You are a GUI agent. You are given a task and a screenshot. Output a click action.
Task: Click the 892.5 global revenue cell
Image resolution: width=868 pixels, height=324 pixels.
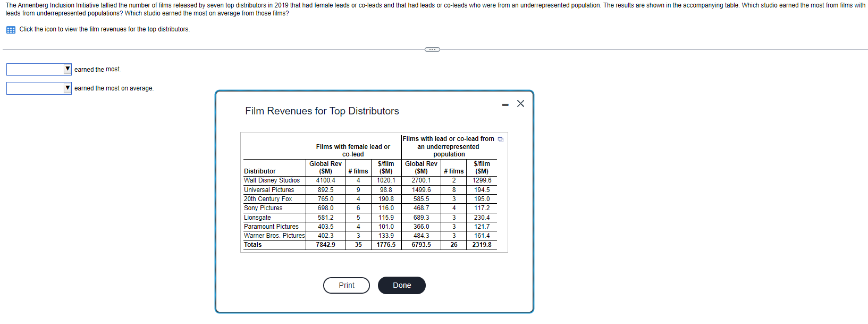coord(325,190)
